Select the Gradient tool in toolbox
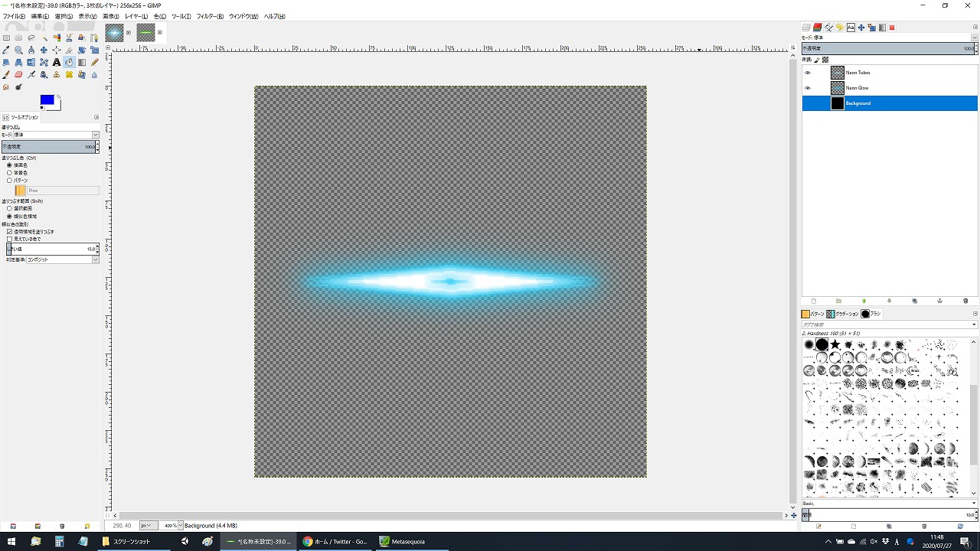This screenshot has width=980, height=551. click(x=82, y=62)
